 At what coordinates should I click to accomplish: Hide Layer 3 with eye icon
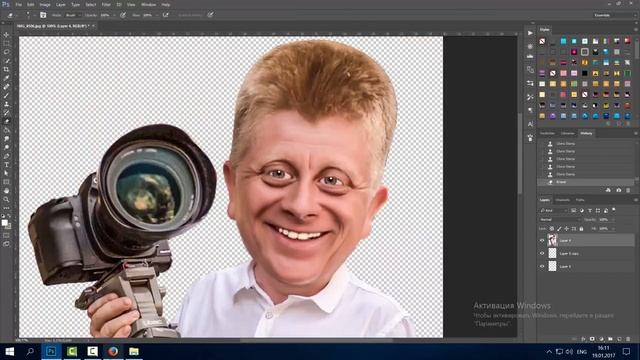point(542,266)
